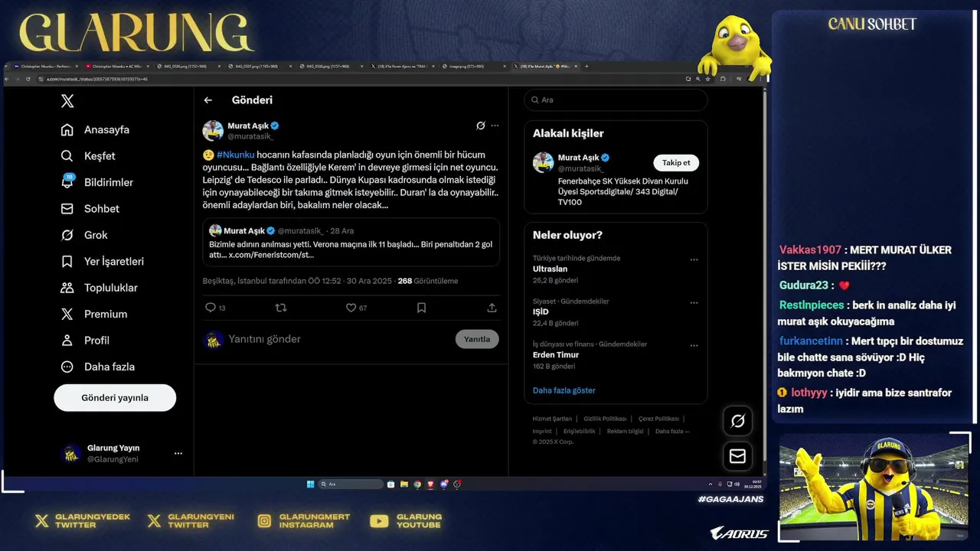The height and width of the screenshot is (551, 980).
Task: Open options dots for Ultraslan trend
Action: [x=694, y=259]
